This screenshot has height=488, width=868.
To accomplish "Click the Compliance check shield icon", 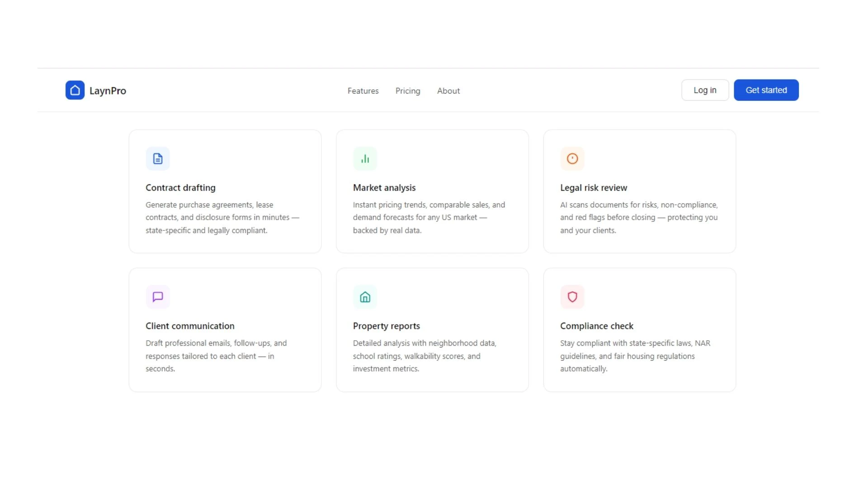I will click(x=572, y=297).
